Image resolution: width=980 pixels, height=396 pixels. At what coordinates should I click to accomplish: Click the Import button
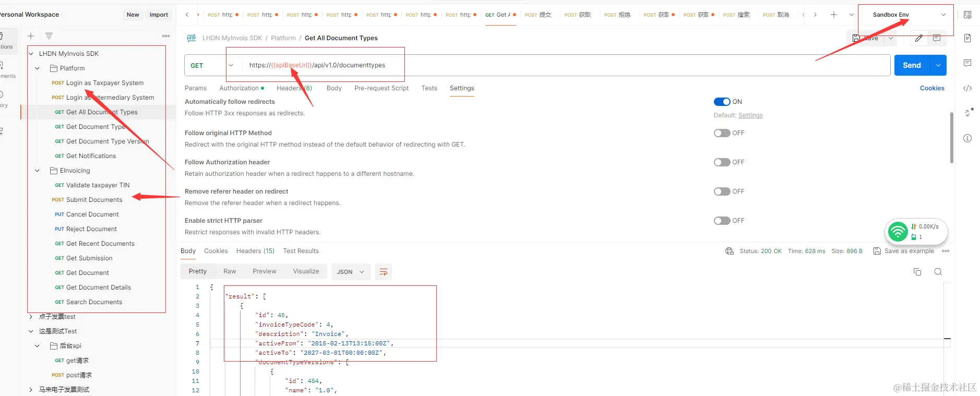[x=159, y=15]
